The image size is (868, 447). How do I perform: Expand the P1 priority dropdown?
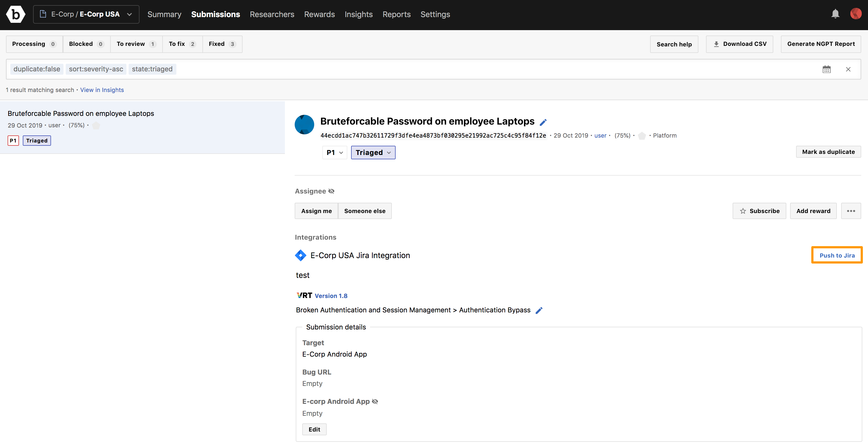pyautogui.click(x=335, y=152)
